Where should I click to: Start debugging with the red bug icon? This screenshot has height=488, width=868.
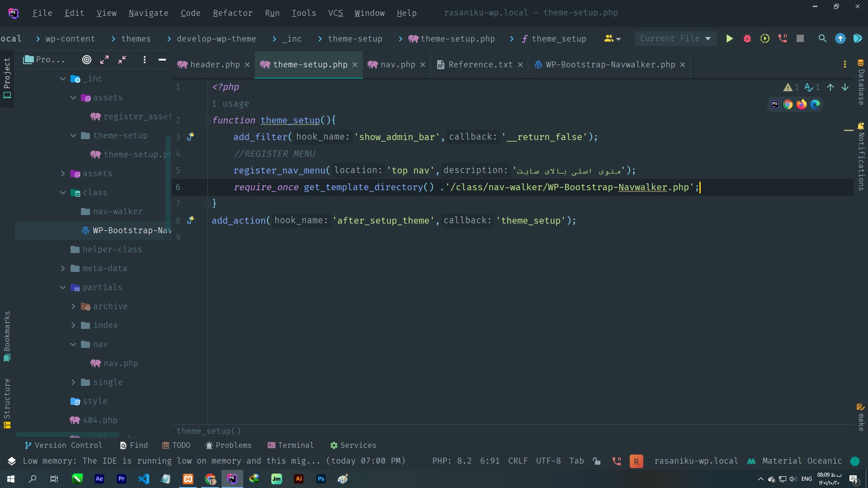pyautogui.click(x=747, y=39)
